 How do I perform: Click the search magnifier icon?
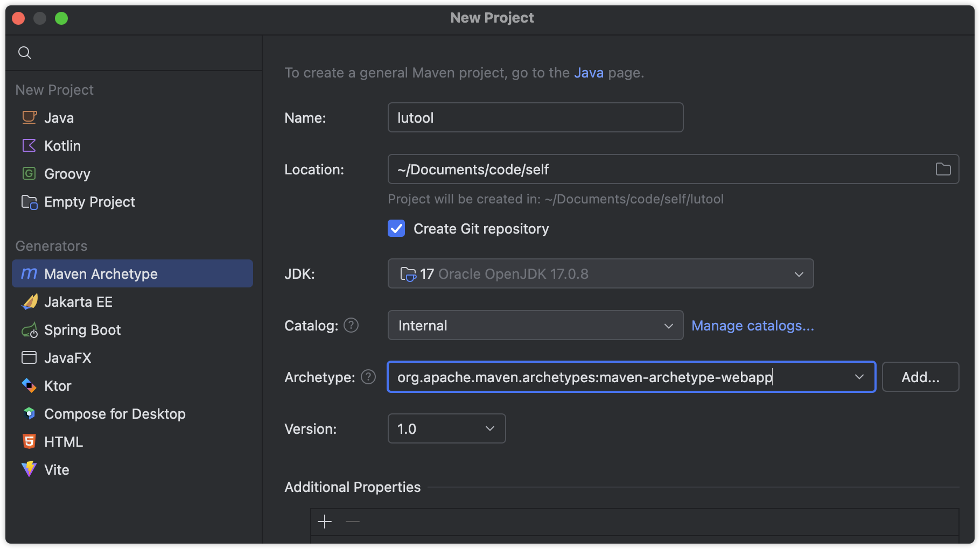coord(25,53)
